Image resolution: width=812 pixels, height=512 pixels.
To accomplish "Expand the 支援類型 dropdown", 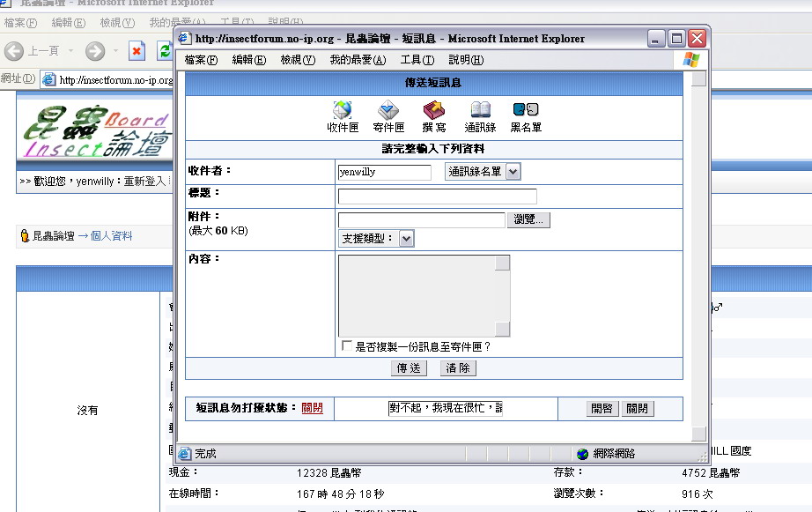I will pyautogui.click(x=406, y=238).
